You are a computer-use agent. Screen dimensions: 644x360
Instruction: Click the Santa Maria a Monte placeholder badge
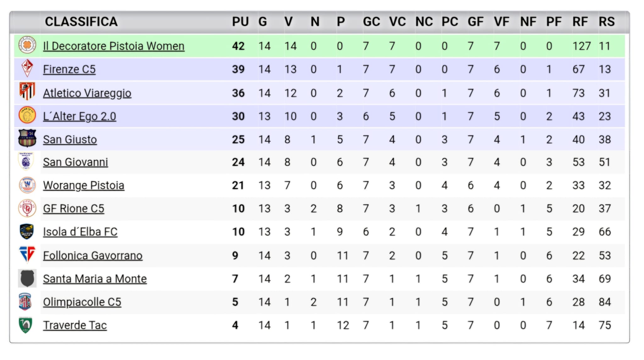[x=27, y=278]
